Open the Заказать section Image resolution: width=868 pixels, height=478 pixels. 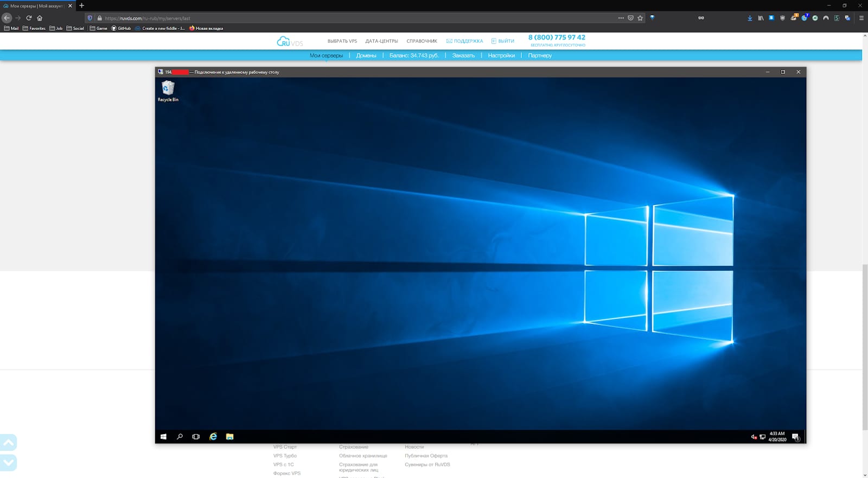click(x=463, y=55)
